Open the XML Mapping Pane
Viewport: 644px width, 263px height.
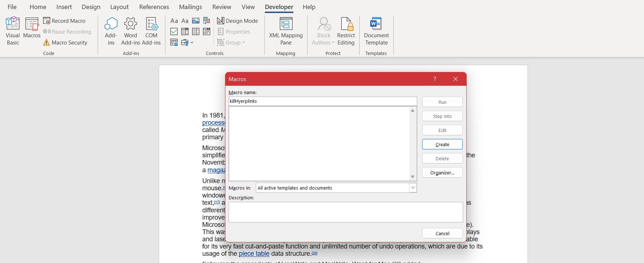click(x=286, y=31)
